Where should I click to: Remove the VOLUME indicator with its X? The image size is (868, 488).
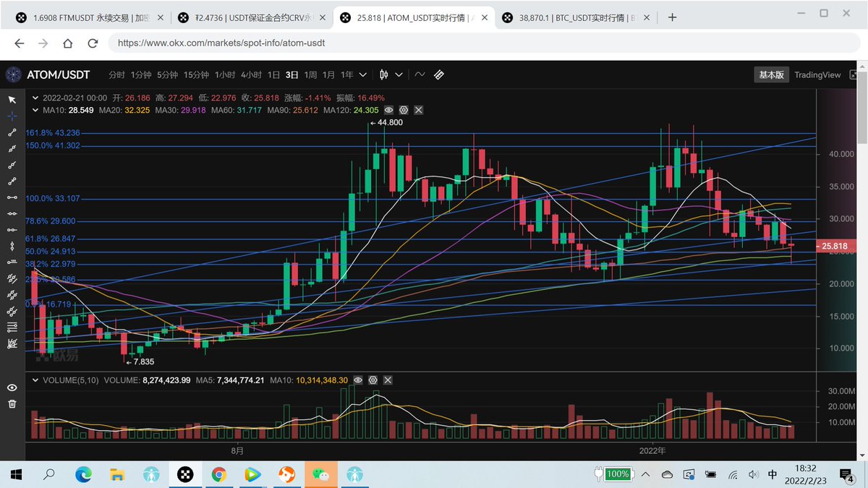[x=387, y=380]
